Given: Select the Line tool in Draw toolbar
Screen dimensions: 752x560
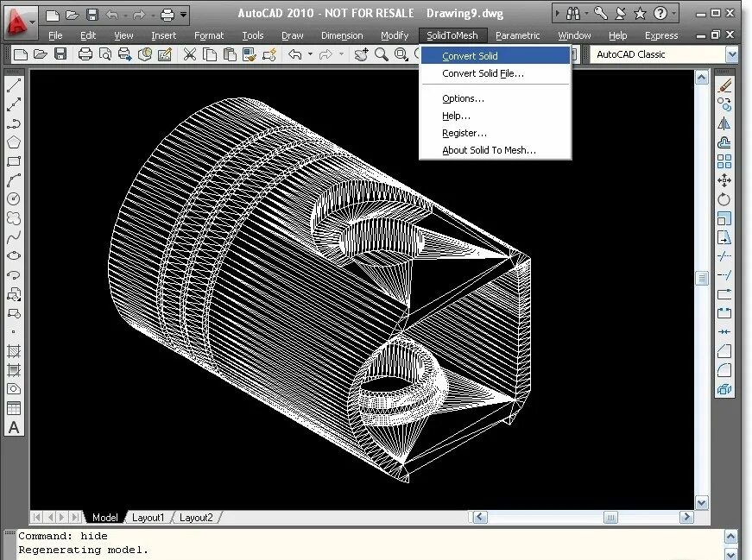Looking at the screenshot, I should [x=14, y=85].
